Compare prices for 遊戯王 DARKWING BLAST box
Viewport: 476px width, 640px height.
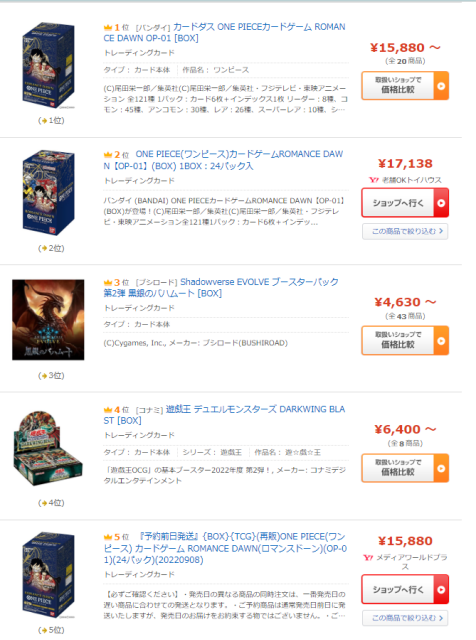point(405,468)
